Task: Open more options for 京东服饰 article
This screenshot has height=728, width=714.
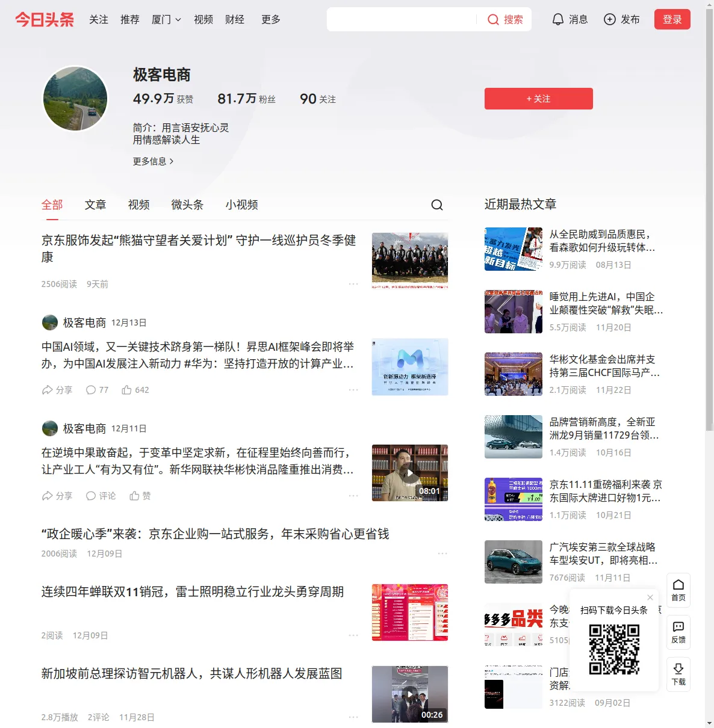Action: pyautogui.click(x=353, y=284)
